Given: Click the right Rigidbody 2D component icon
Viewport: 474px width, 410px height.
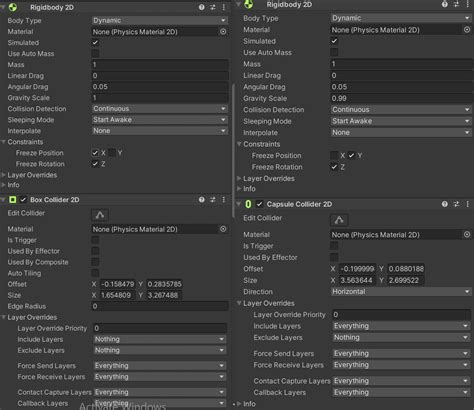Looking at the screenshot, I should [x=248, y=4].
